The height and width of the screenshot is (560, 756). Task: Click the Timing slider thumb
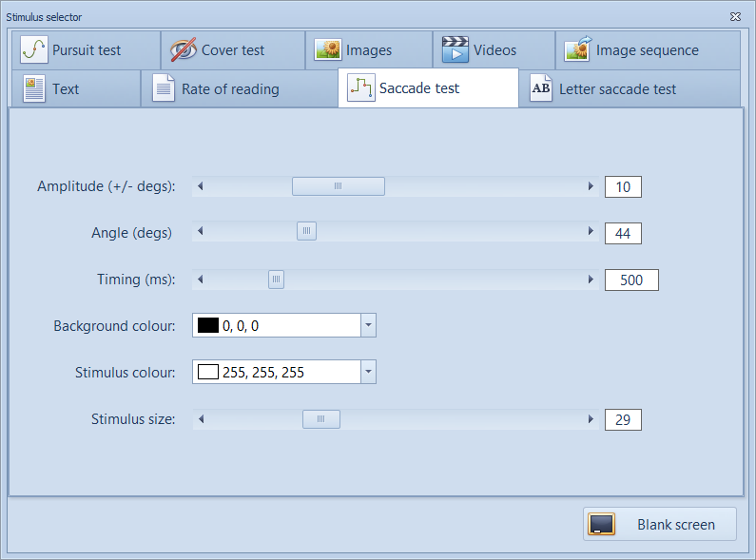click(x=276, y=280)
